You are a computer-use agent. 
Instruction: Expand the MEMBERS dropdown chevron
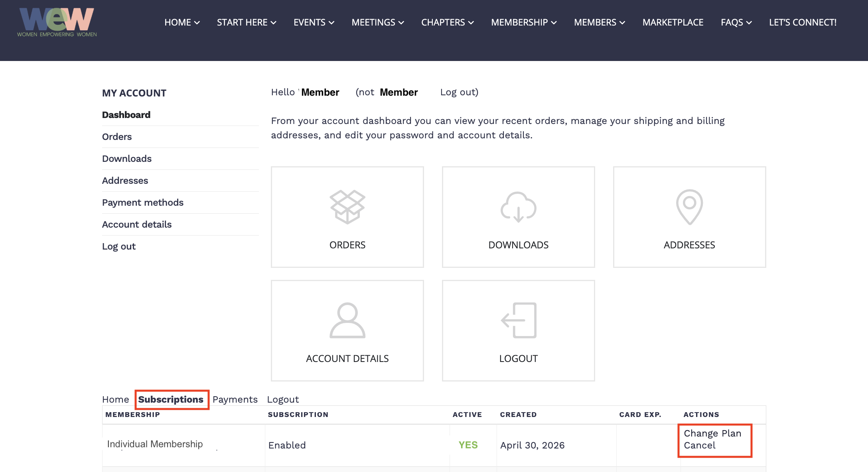[x=623, y=23]
